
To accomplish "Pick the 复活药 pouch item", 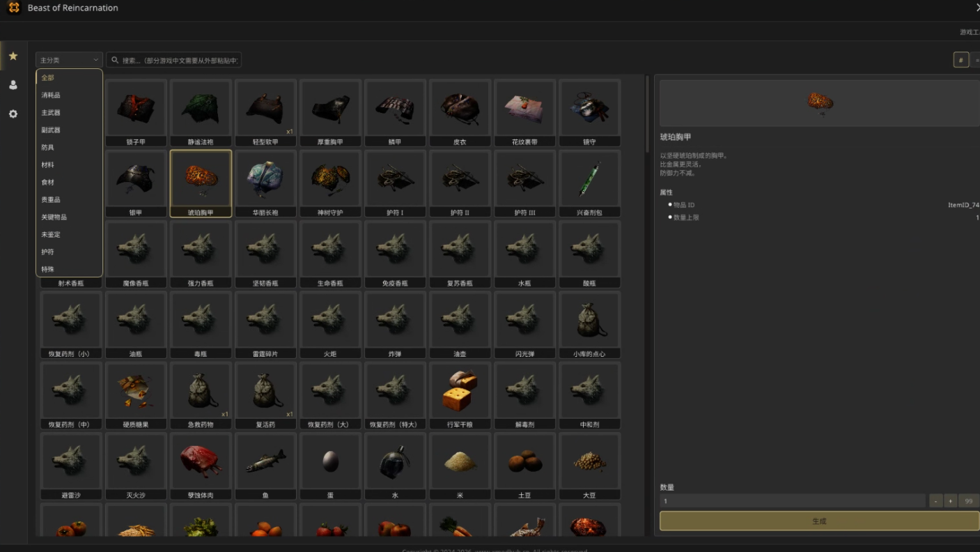I will pyautogui.click(x=265, y=395).
